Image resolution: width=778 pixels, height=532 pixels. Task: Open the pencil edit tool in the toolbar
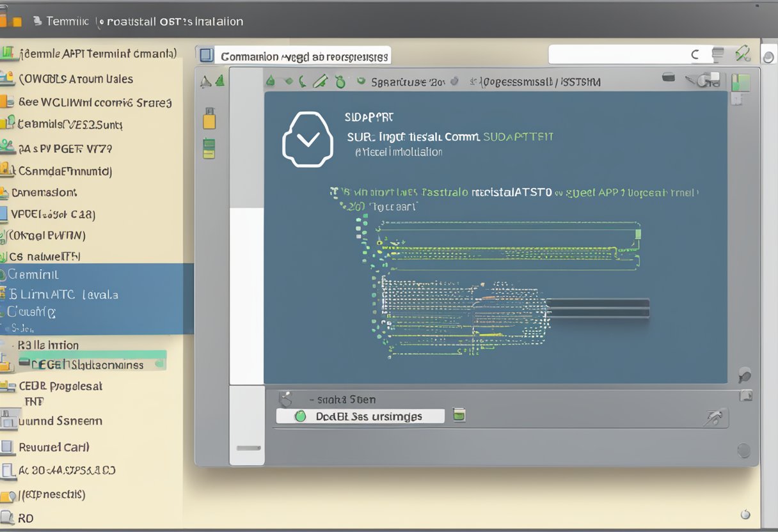coord(318,81)
